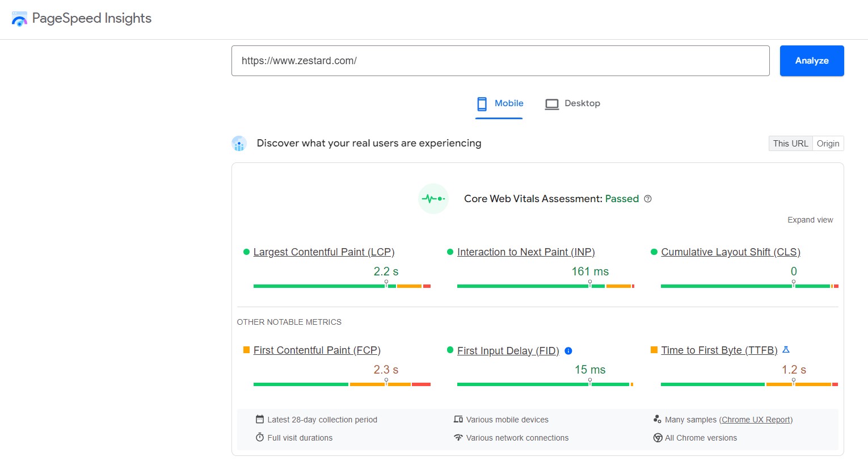Click the real users experience icon

tap(239, 144)
